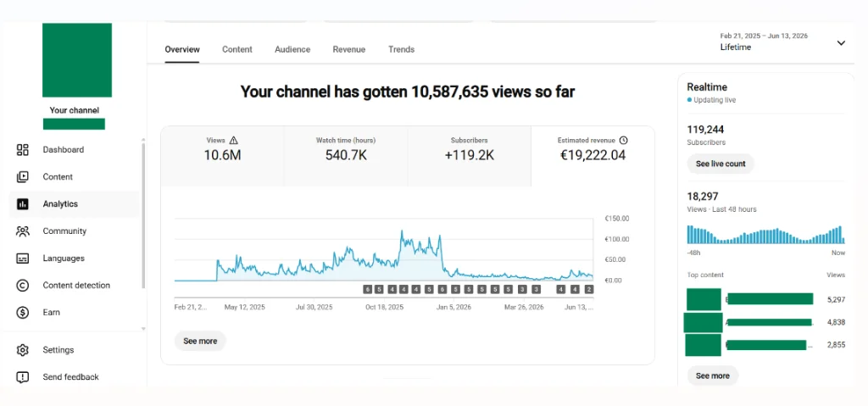This screenshot has width=868, height=406.
Task: Open the date range dropdown chevron
Action: tap(841, 42)
